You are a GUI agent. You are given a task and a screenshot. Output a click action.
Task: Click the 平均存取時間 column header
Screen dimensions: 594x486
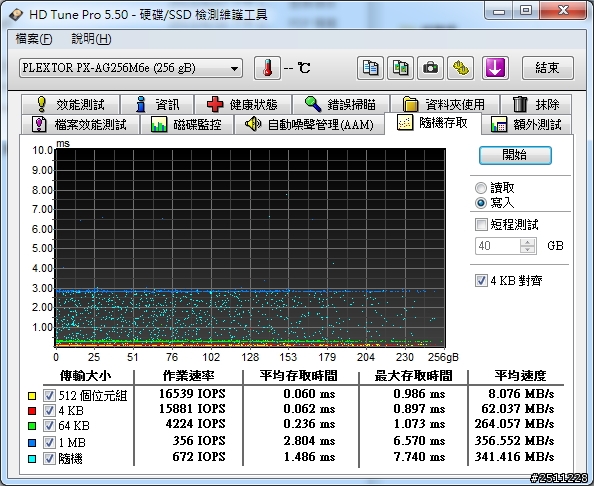(299, 376)
